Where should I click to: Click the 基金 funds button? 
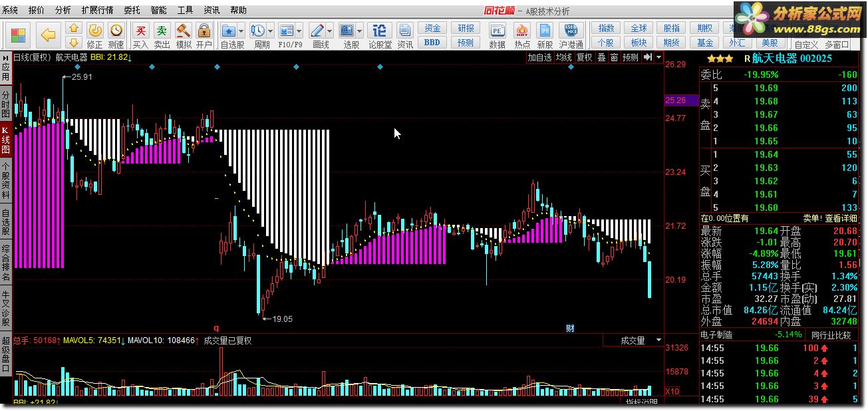(x=705, y=43)
